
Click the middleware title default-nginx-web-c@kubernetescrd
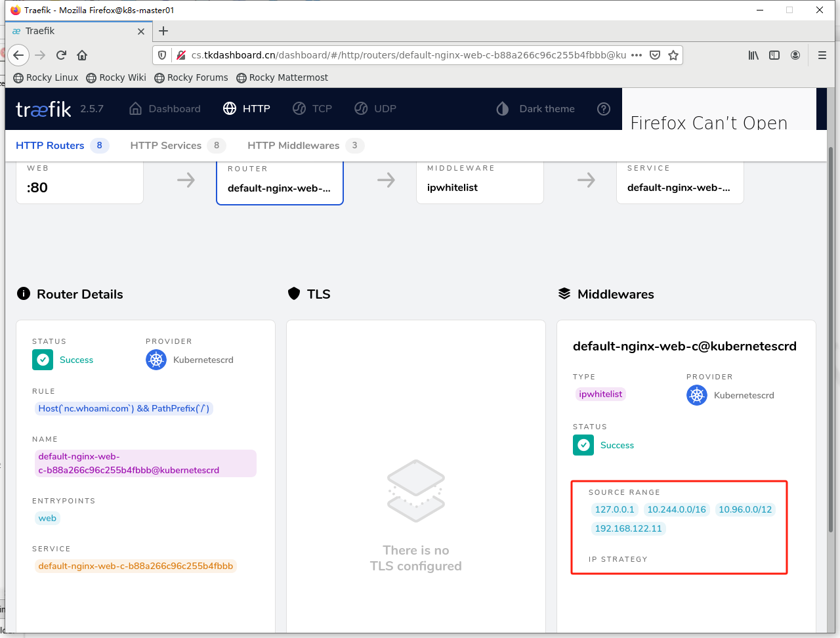coord(684,346)
